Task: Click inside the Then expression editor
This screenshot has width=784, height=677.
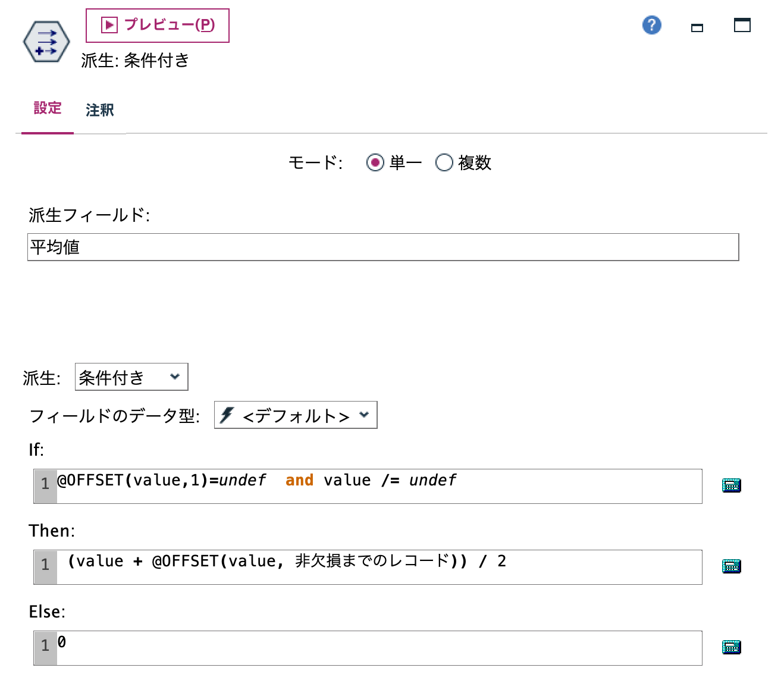Action: pos(357,567)
